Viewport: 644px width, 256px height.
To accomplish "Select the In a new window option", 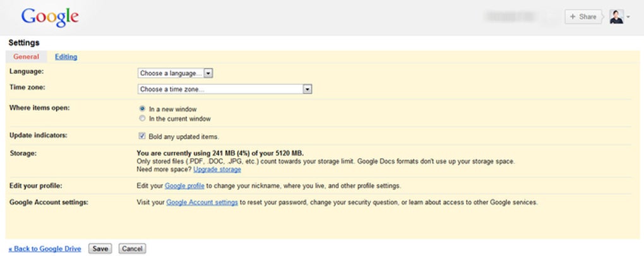I will coord(143,109).
